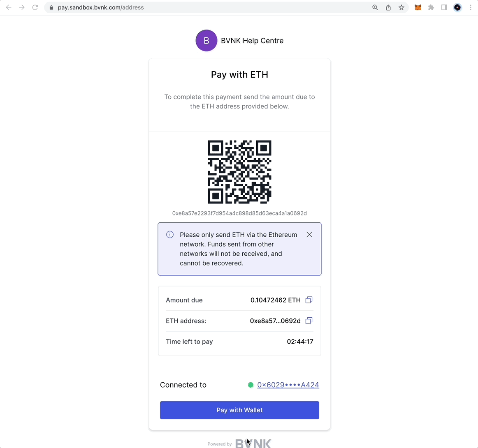Bookmark this page with the star
Screen dimensions: 478x448
[401, 7]
